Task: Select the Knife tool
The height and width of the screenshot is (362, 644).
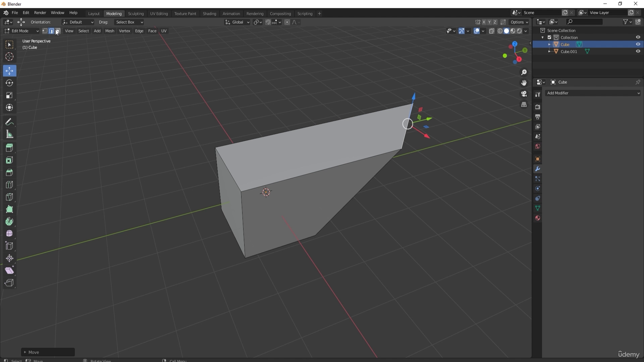Action: [9, 197]
